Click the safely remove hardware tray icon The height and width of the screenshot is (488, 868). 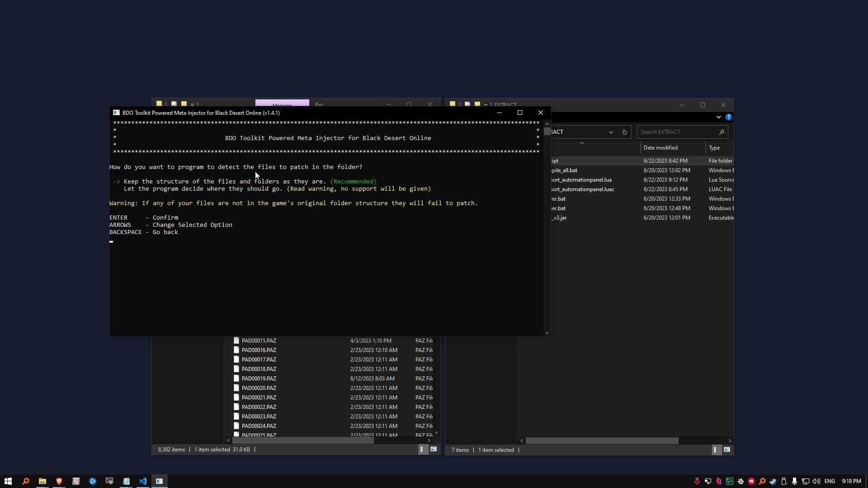coord(784,481)
